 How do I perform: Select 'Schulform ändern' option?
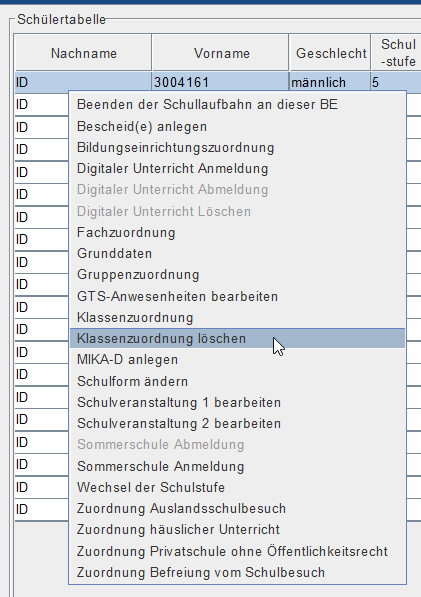(x=237, y=381)
